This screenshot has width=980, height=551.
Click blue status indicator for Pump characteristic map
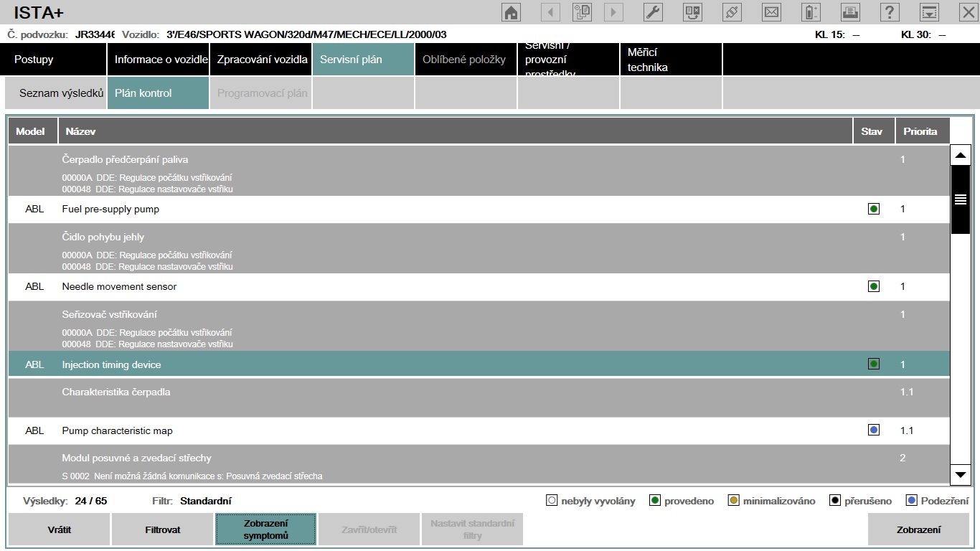[x=873, y=430]
